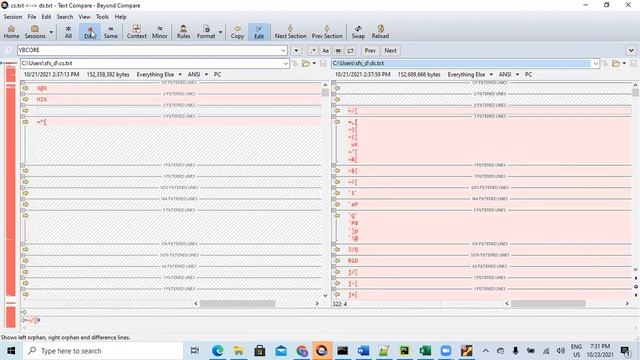
Task: Open the Sessions toolbar button
Action: click(x=35, y=32)
